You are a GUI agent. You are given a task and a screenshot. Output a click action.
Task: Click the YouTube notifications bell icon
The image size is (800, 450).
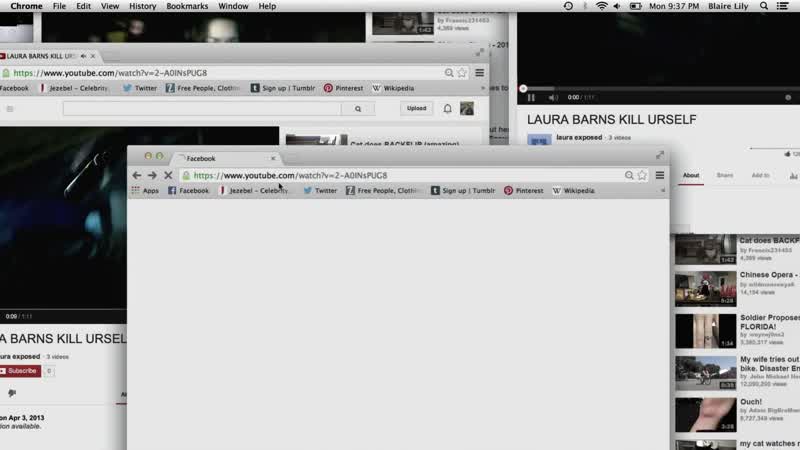click(x=447, y=108)
